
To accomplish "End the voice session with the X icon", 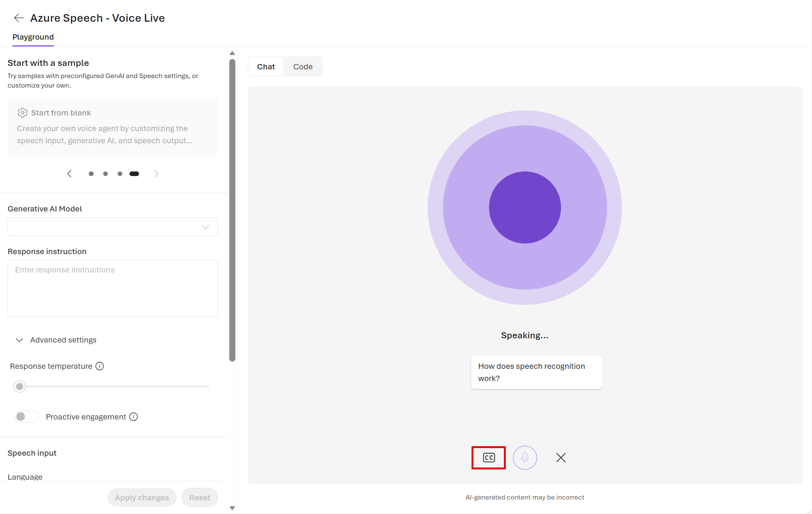I will [561, 458].
